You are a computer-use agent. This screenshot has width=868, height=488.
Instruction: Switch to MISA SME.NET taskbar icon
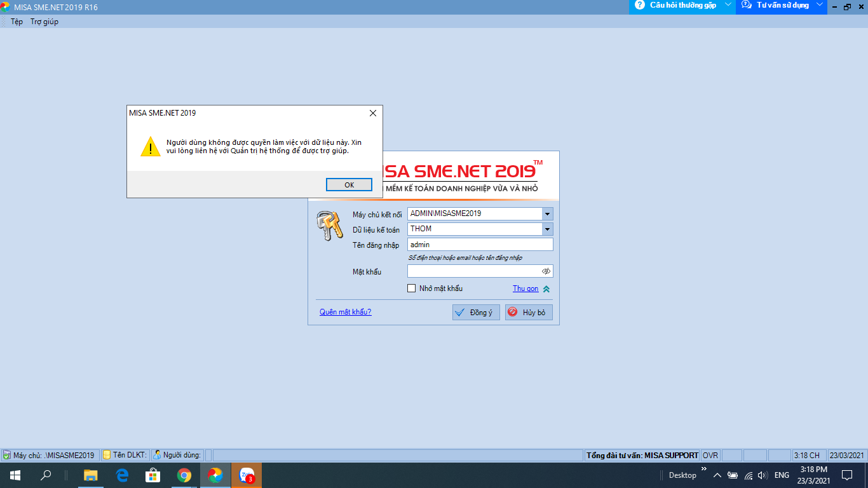pyautogui.click(x=215, y=475)
